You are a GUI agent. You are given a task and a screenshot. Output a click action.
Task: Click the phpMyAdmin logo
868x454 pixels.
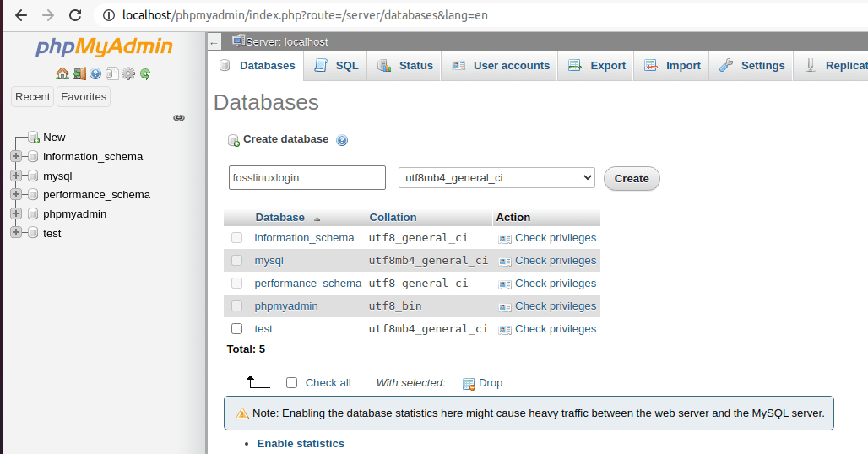coord(104,47)
